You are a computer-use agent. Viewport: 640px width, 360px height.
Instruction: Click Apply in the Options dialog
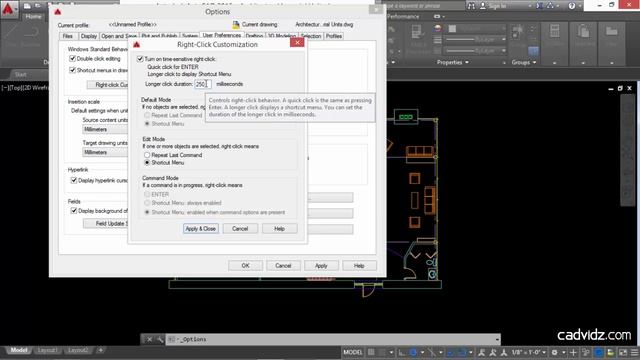point(321,266)
